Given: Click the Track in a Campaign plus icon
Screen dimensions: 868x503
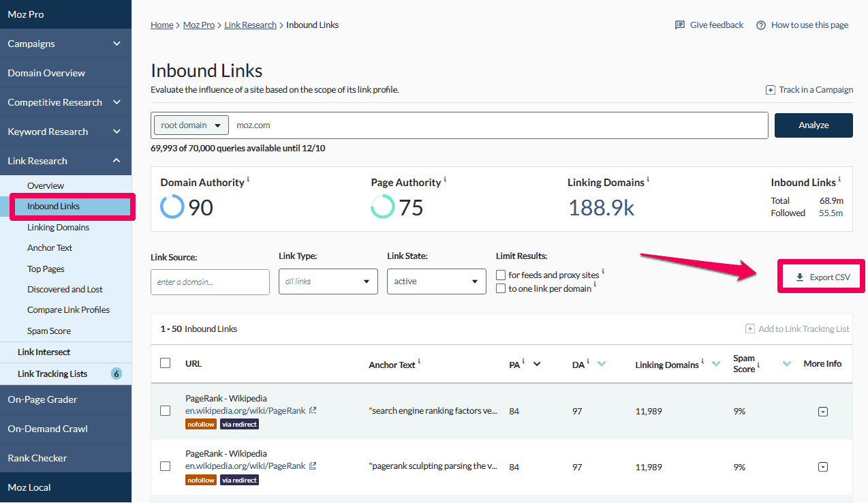Looking at the screenshot, I should coord(771,90).
